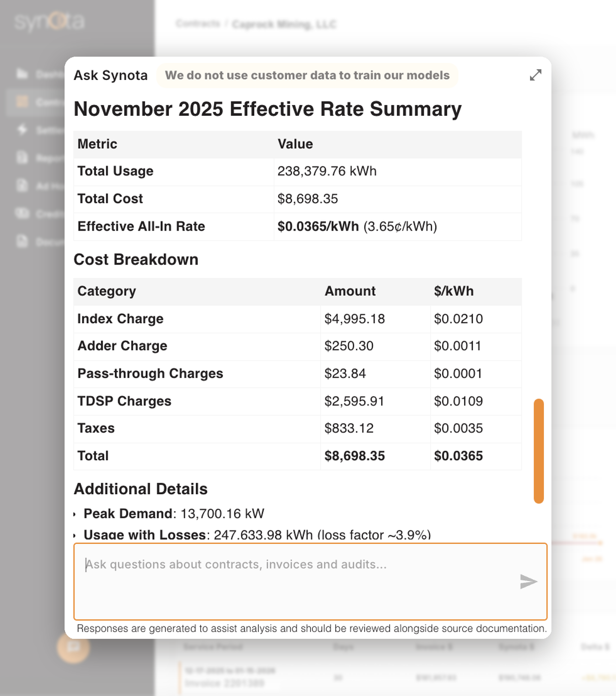Select the $0.0210 per kWh value

(459, 319)
